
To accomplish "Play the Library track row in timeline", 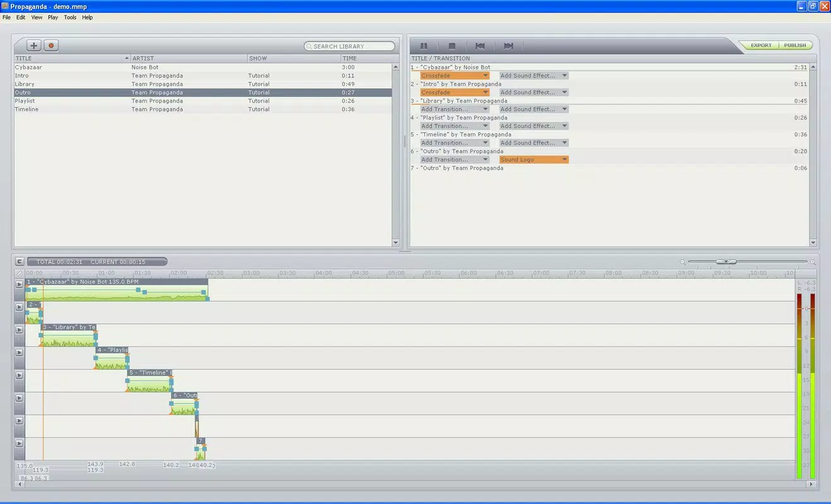I will 19,329.
